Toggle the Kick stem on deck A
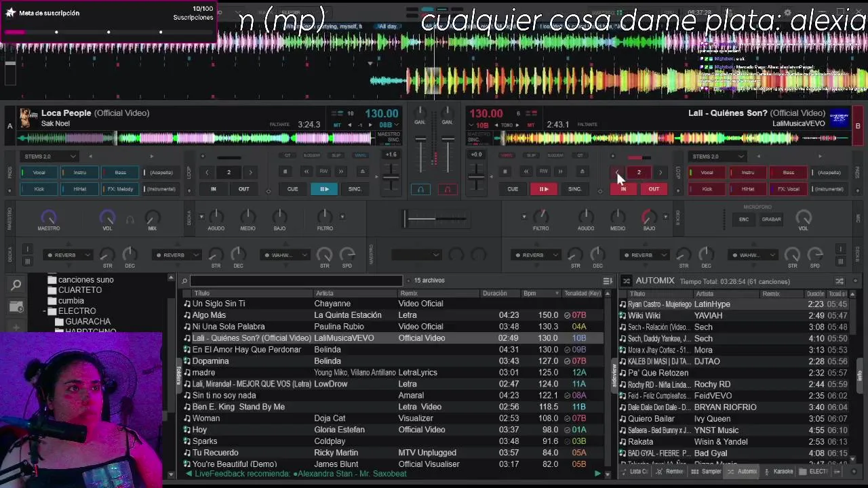This screenshot has width=868, height=488. coord(39,189)
